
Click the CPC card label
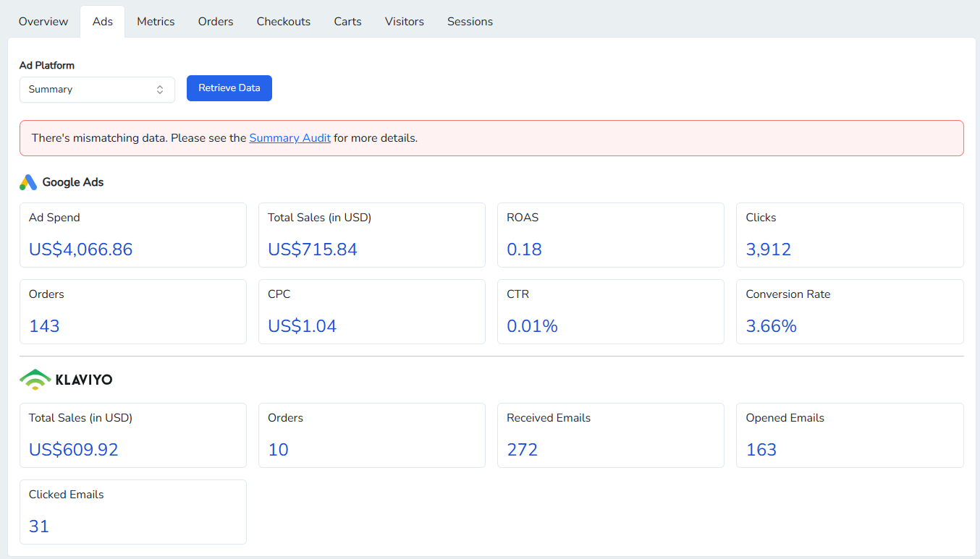pos(279,294)
